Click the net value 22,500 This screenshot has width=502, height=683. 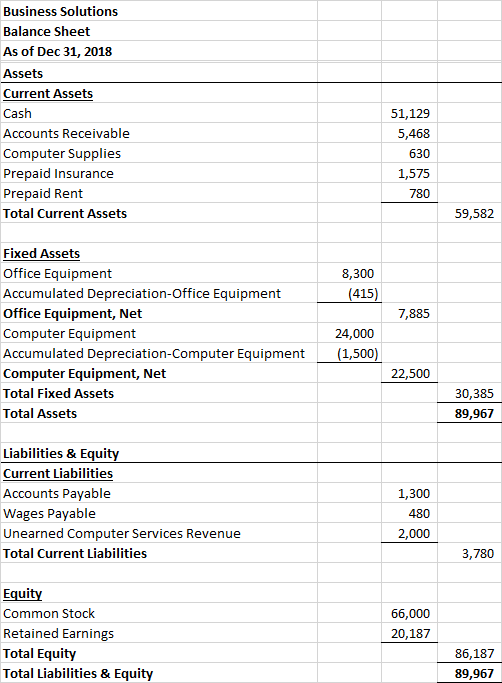click(x=410, y=374)
